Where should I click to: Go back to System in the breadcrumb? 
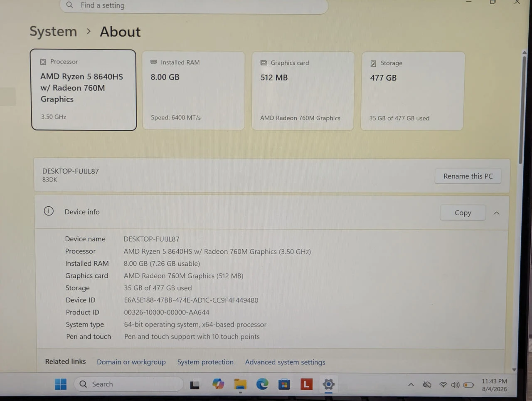click(x=53, y=31)
